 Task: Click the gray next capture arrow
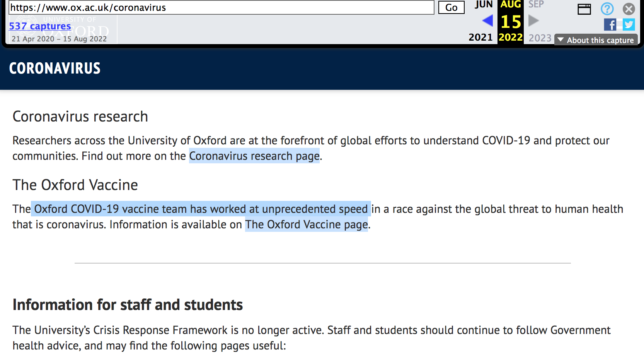[533, 21]
